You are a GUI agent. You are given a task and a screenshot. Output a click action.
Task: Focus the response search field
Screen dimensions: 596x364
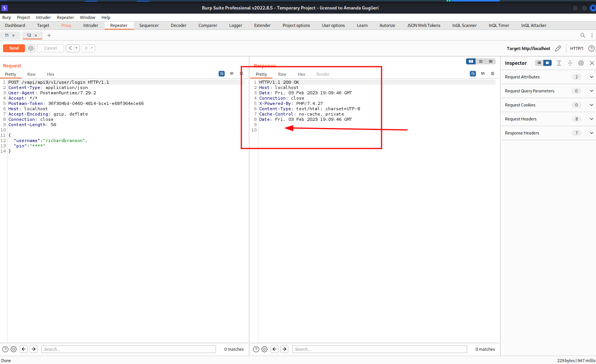pos(380,349)
